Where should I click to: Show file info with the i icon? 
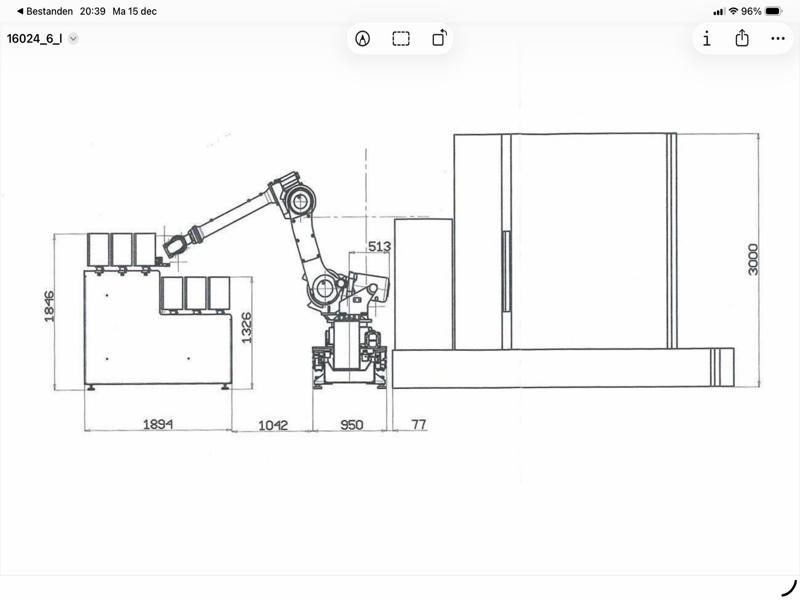[706, 39]
